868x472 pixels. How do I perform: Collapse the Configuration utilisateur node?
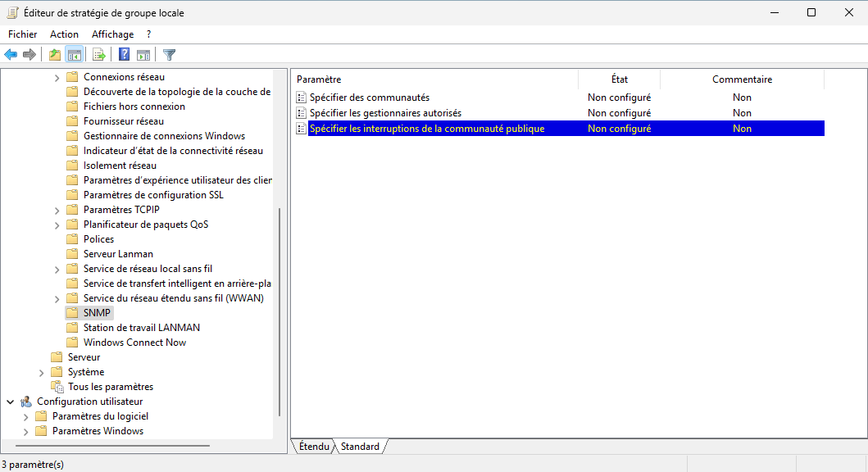11,402
